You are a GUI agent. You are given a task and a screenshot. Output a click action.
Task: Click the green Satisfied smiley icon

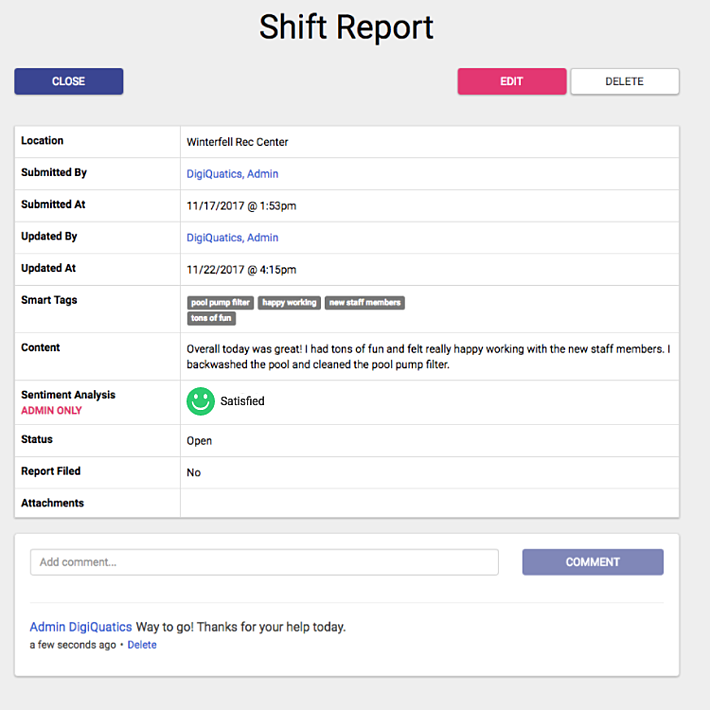[x=200, y=401]
